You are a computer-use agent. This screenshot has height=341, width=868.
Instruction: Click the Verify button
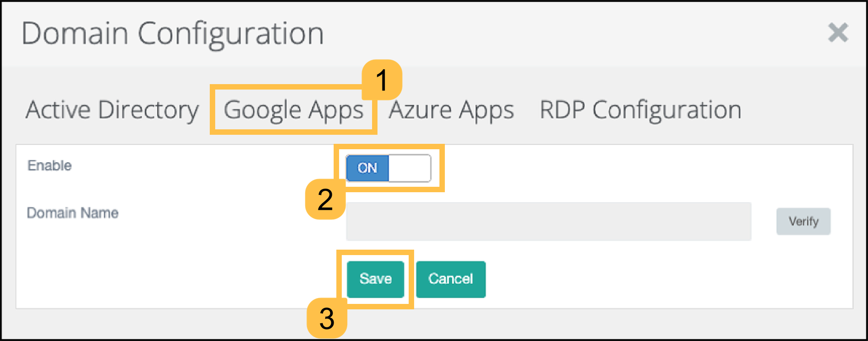803,221
